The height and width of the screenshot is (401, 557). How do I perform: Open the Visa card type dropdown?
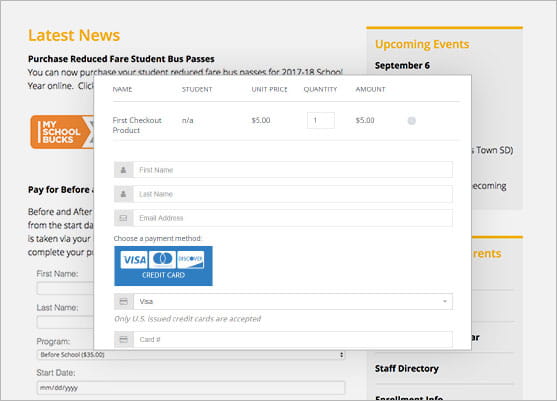293,302
